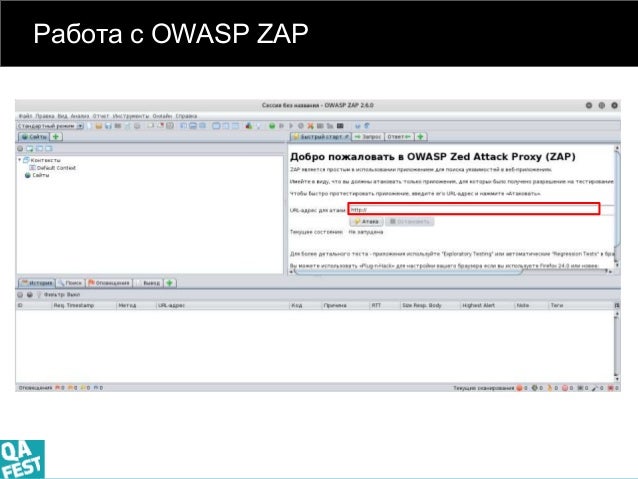Switch to the Поиск tab
This screenshot has height=479, width=638.
click(x=70, y=283)
